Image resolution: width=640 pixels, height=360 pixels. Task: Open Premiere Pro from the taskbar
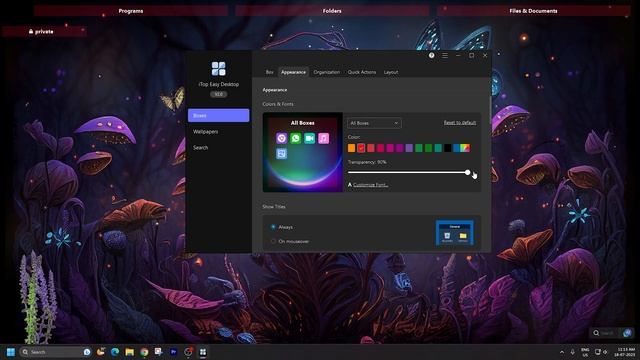click(173, 352)
